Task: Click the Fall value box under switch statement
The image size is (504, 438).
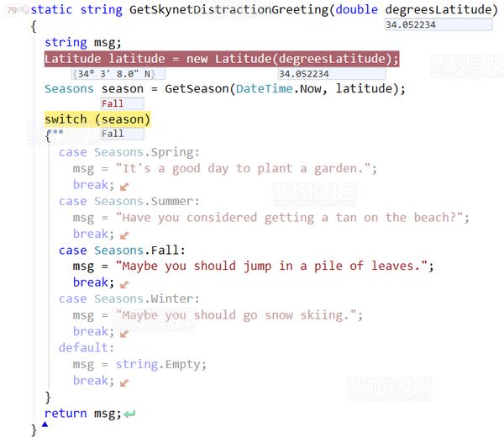Action: (123, 134)
